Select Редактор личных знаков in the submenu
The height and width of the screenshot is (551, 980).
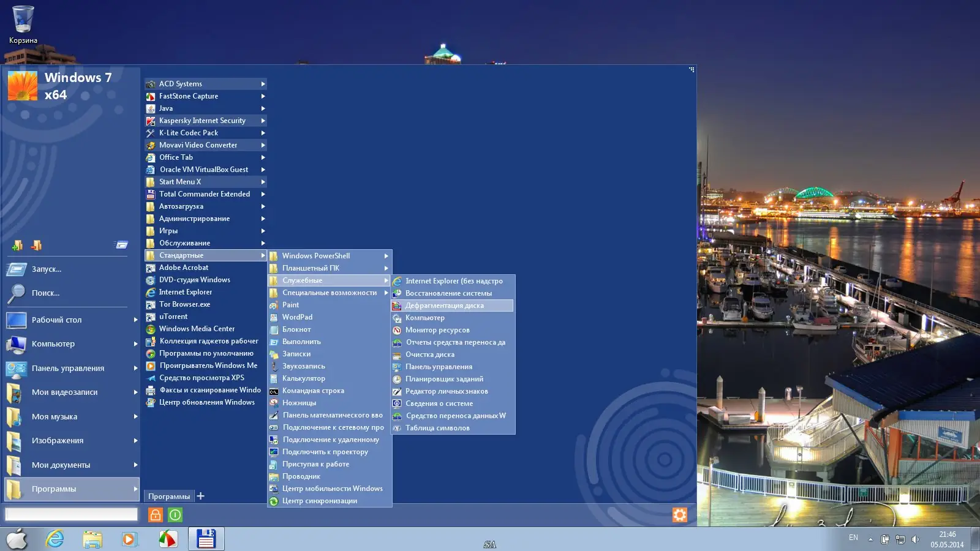pos(453,391)
